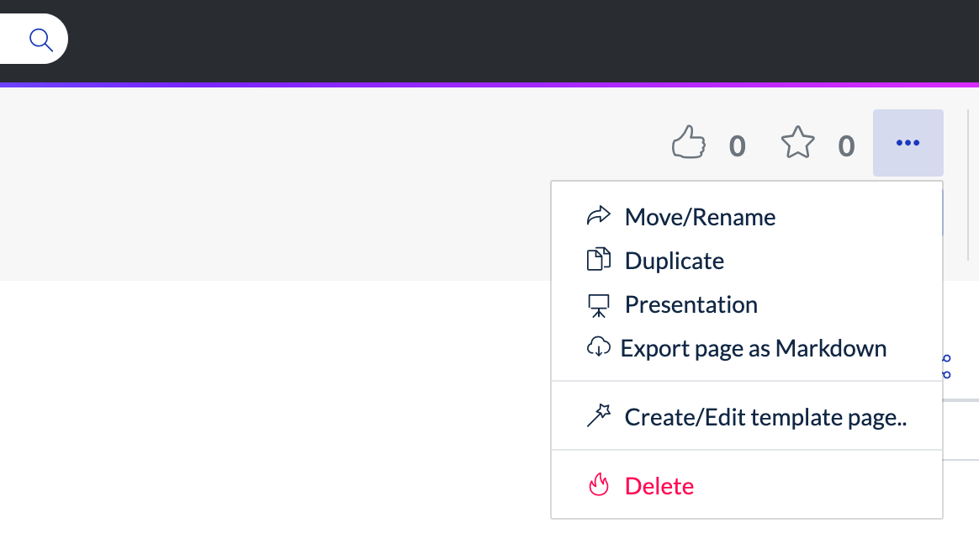Click the like count beside thumbs-up
The height and width of the screenshot is (560, 979).
pyautogui.click(x=737, y=146)
